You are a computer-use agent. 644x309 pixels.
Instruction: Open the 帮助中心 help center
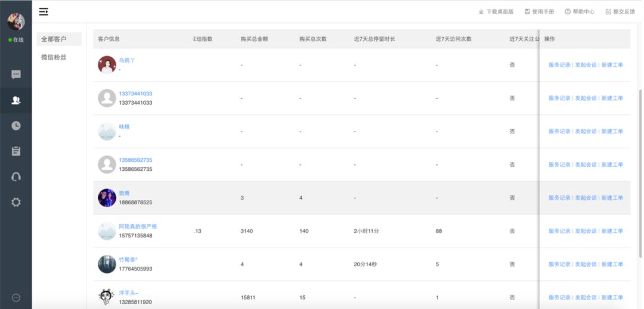coord(580,12)
